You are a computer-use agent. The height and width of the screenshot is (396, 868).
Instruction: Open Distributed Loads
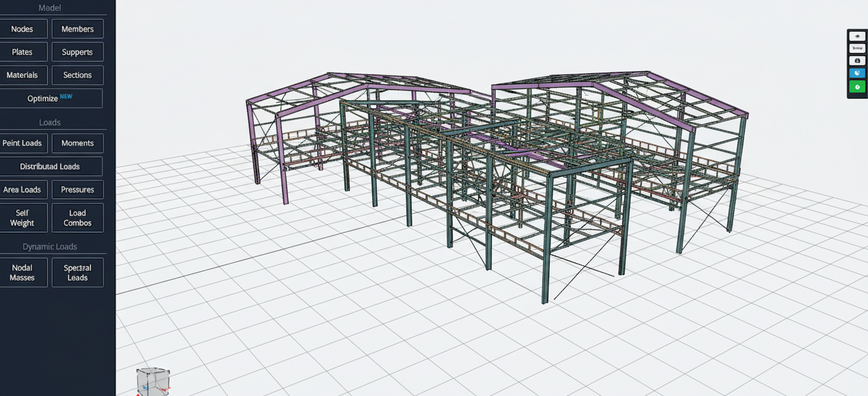(50, 166)
